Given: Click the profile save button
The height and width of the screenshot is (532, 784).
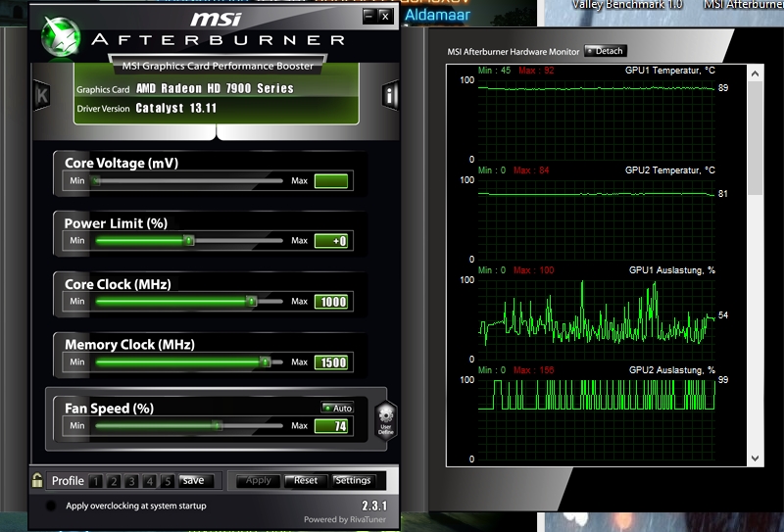Looking at the screenshot, I should pyautogui.click(x=196, y=480).
